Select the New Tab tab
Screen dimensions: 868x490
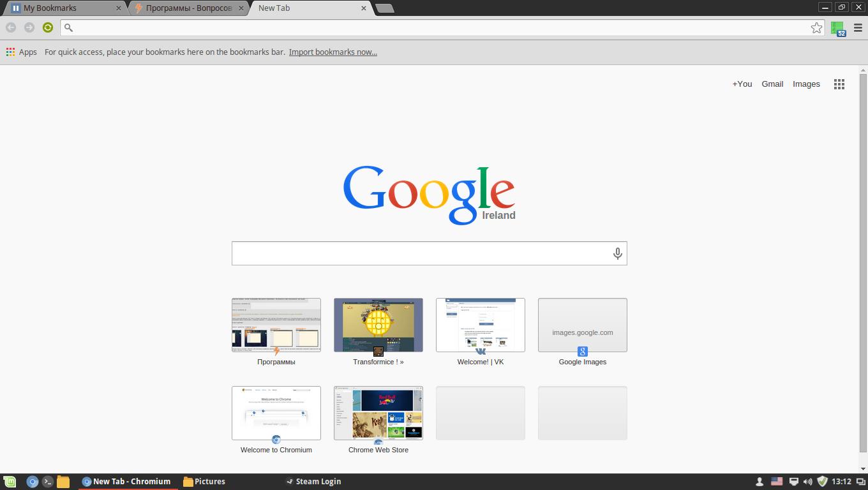[311, 8]
